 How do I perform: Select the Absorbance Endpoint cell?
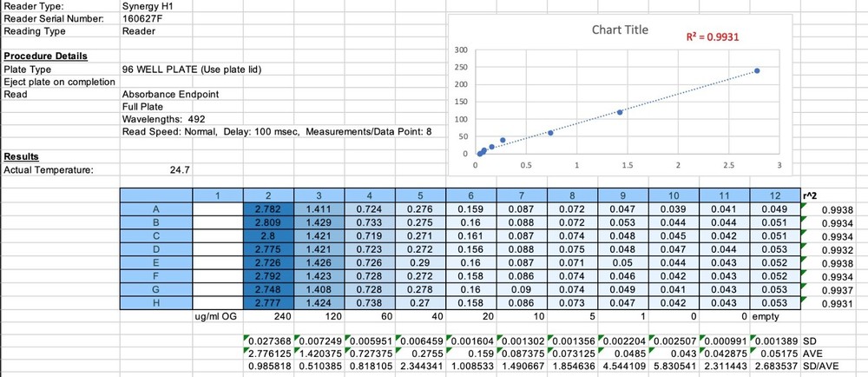pos(170,94)
